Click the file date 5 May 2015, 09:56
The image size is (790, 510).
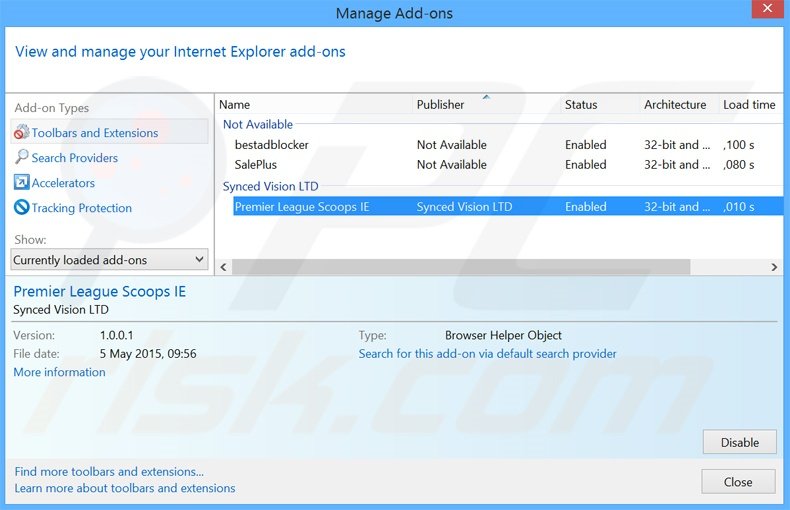[x=148, y=354]
